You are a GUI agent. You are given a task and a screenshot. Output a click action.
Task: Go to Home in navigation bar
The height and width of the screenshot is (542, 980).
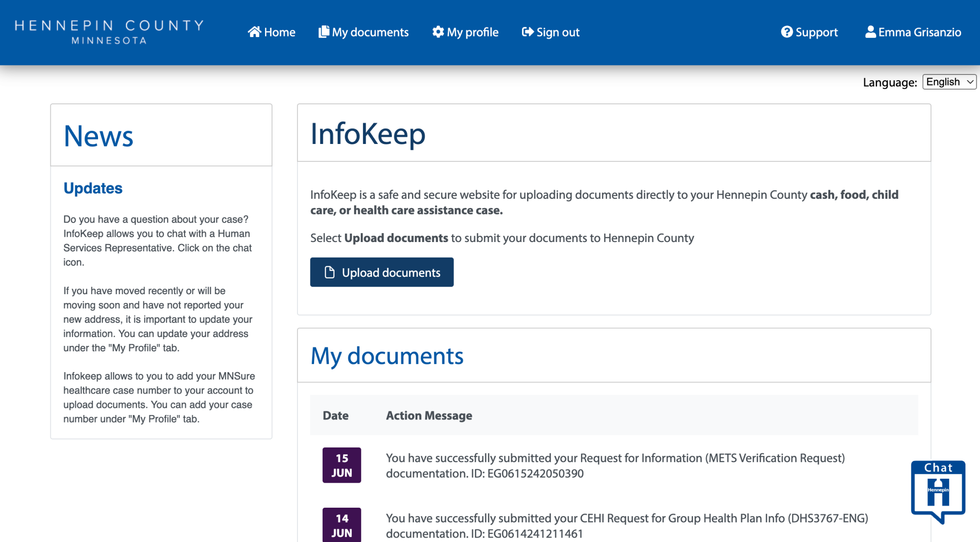pyautogui.click(x=279, y=32)
